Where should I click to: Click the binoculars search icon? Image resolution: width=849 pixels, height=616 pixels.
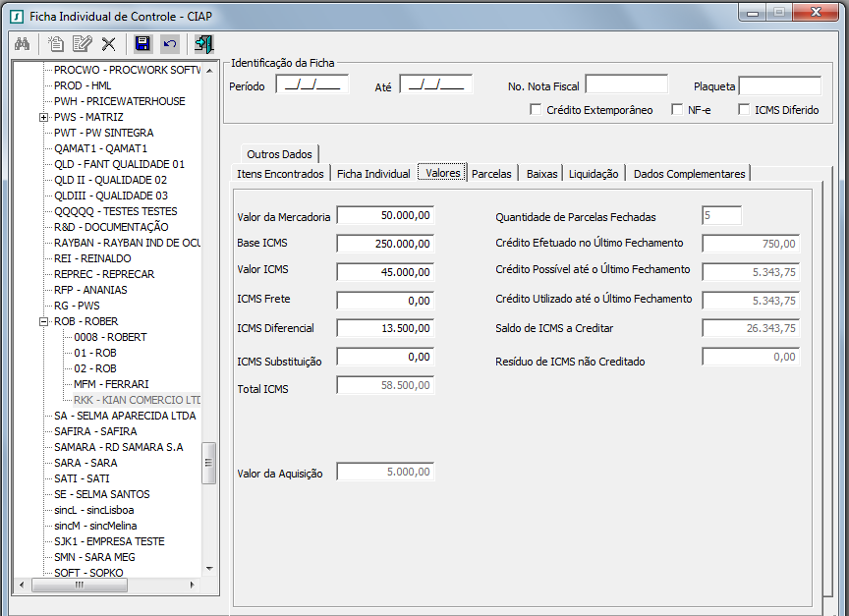tap(22, 44)
